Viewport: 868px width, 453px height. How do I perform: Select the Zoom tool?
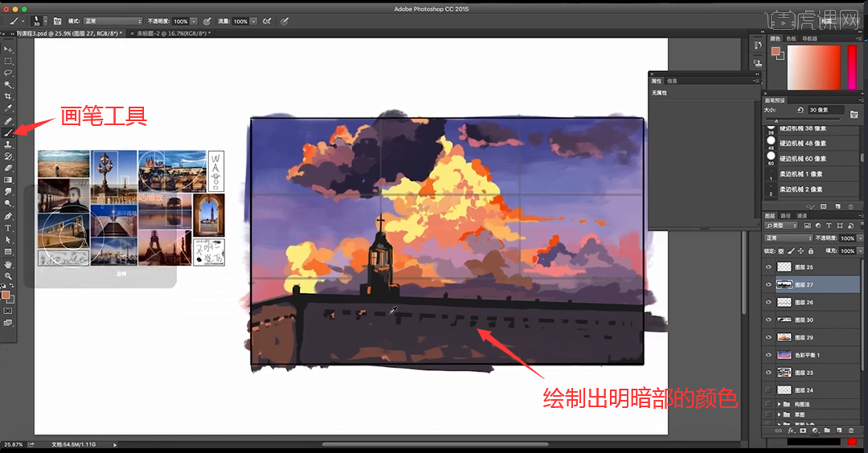tap(8, 276)
